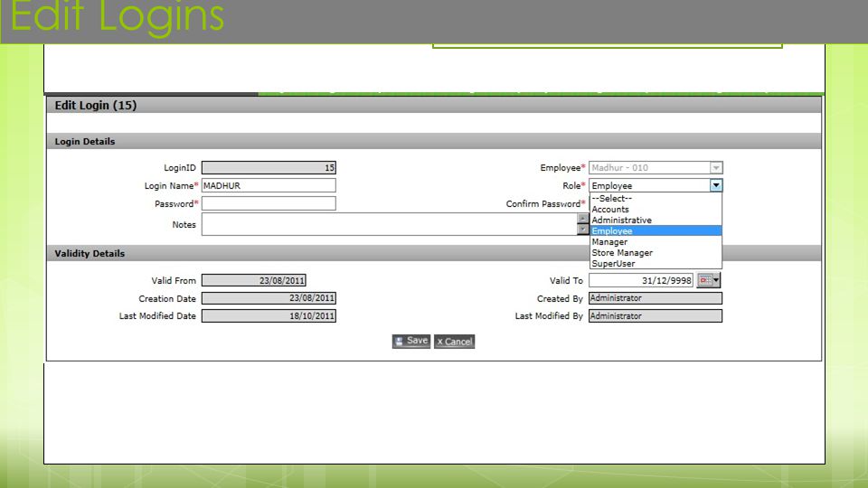
Task: Click into the Password input field
Action: click(269, 203)
